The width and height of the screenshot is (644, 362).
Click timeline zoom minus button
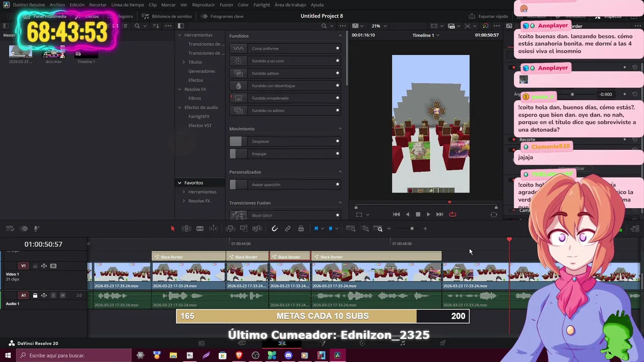[389, 229]
